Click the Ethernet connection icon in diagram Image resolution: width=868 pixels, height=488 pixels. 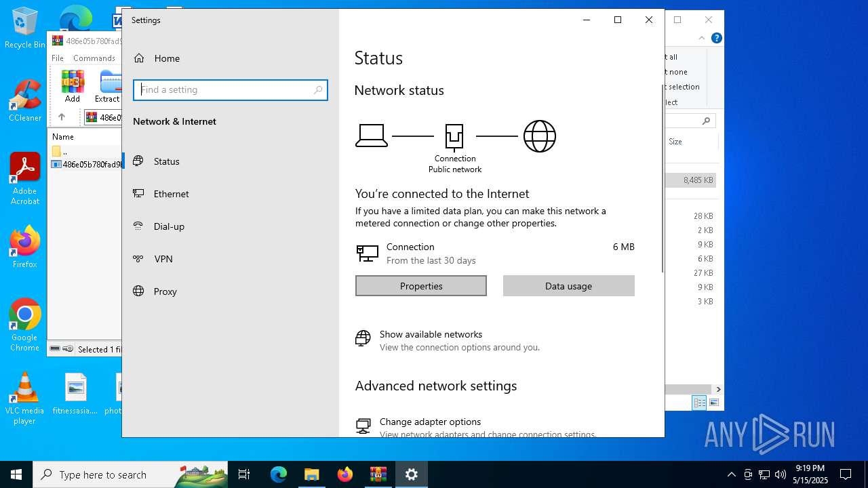pos(454,136)
